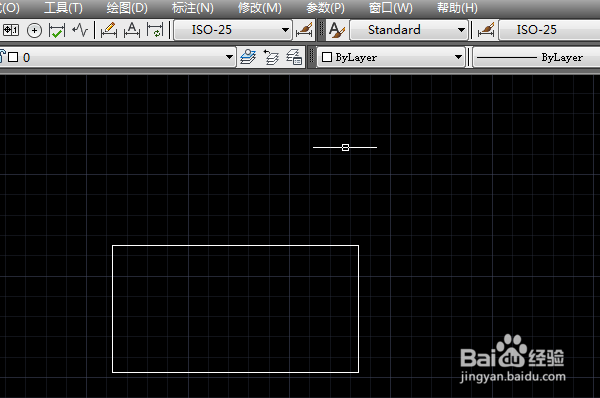The width and height of the screenshot is (600, 398).
Task: Open Dimension Style icon in Styles toolbar
Action: pos(486,30)
